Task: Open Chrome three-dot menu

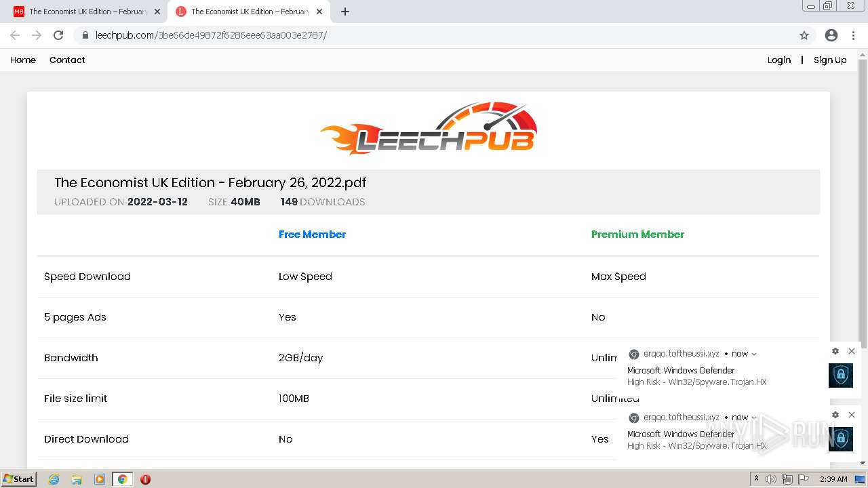Action: tap(853, 35)
